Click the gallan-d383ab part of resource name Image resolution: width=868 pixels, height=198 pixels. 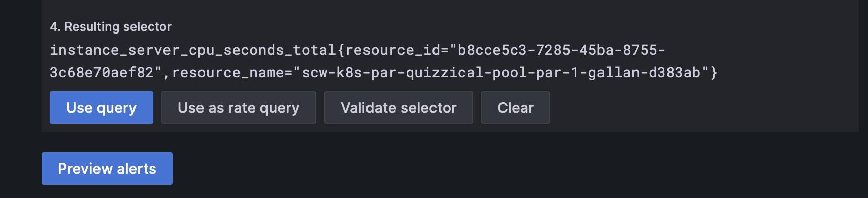644,72
